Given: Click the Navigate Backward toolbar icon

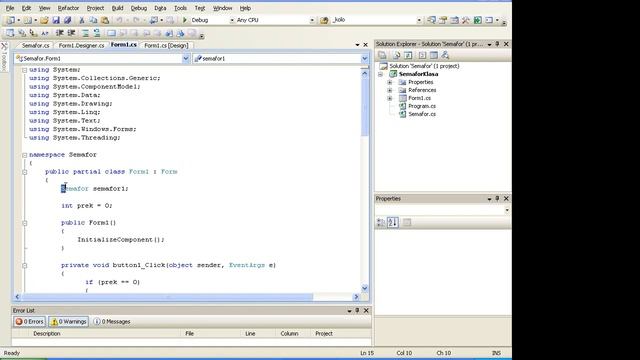Looking at the screenshot, I should 153,20.
